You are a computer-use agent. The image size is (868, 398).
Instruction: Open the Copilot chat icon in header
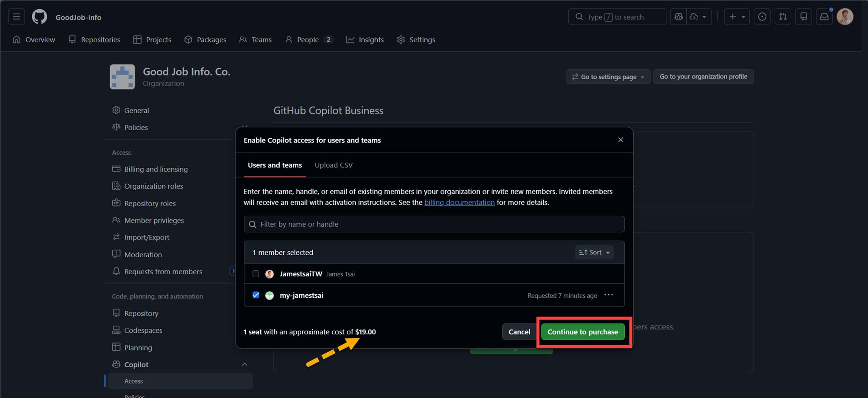pos(679,17)
